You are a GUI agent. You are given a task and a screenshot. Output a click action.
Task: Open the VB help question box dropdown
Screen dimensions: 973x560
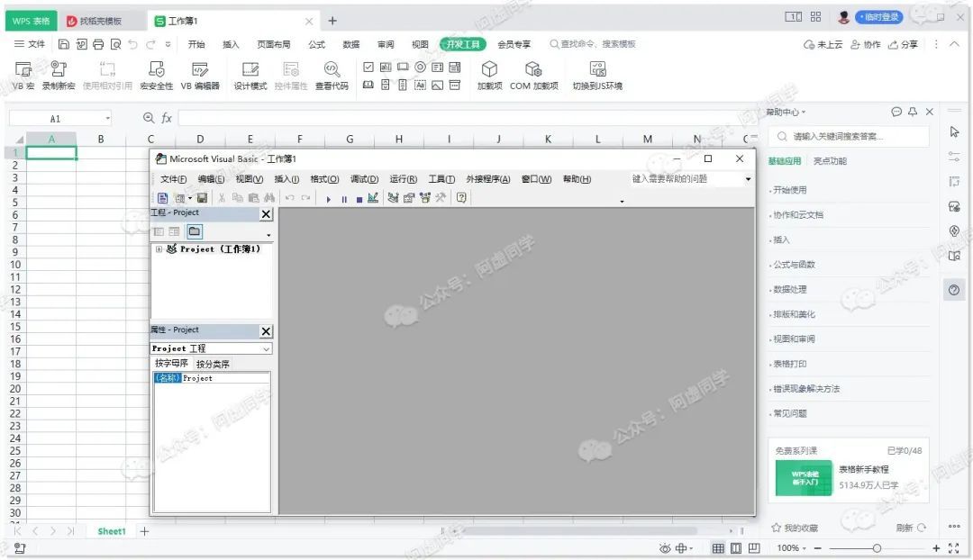click(x=748, y=179)
